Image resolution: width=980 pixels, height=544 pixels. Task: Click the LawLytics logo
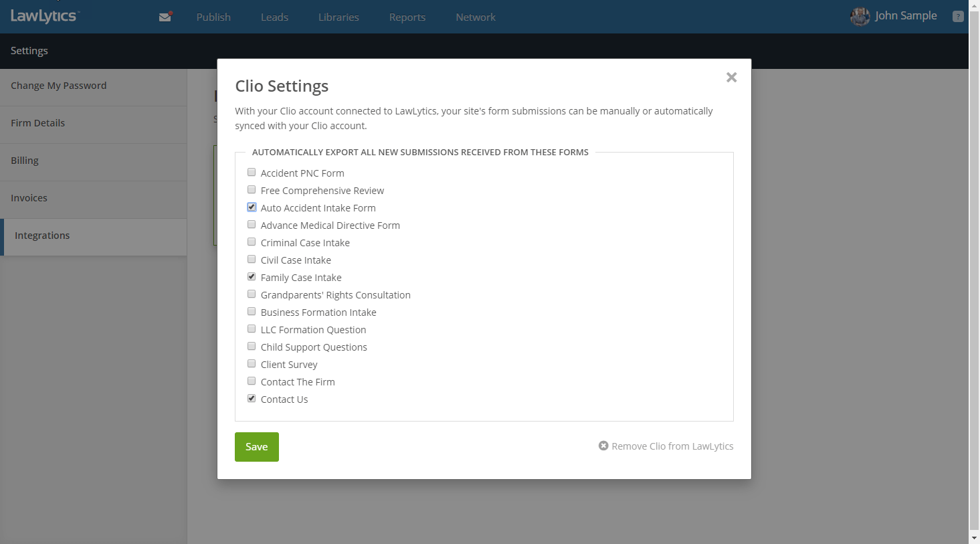(44, 16)
